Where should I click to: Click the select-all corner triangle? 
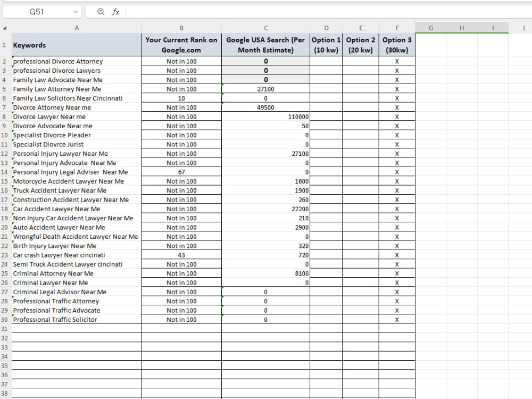(5, 28)
